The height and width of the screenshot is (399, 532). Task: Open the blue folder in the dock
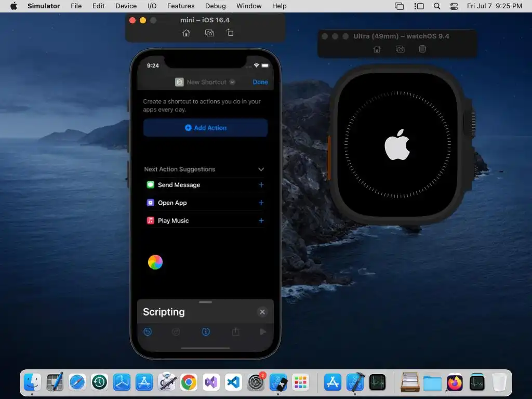(432, 383)
